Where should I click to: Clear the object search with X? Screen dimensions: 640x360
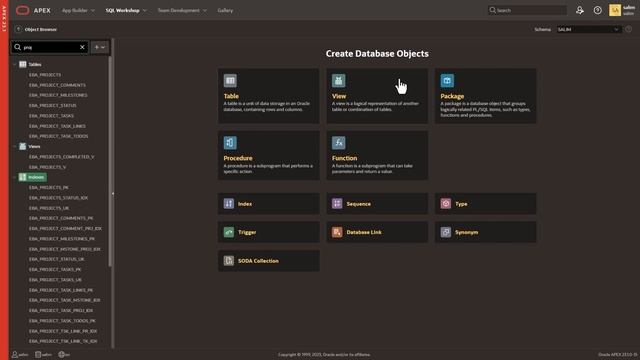[x=82, y=47]
